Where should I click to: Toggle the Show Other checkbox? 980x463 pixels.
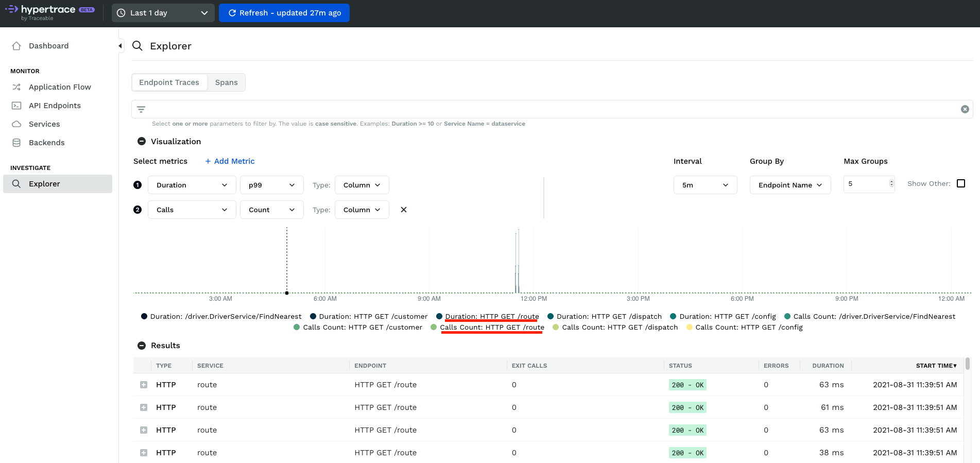(x=961, y=183)
